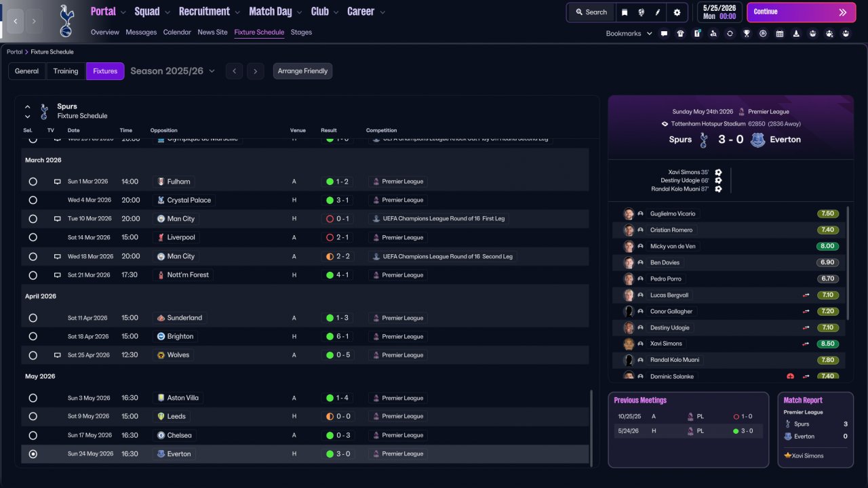Click the Continue double-arrow icon
This screenshot has width=868, height=488.
pos(843,12)
